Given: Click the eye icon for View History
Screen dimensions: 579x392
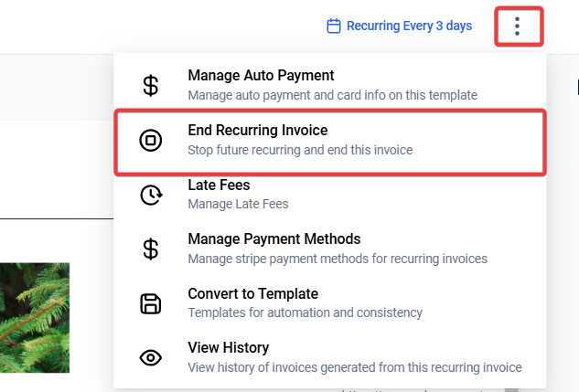Looking at the screenshot, I should [151, 357].
